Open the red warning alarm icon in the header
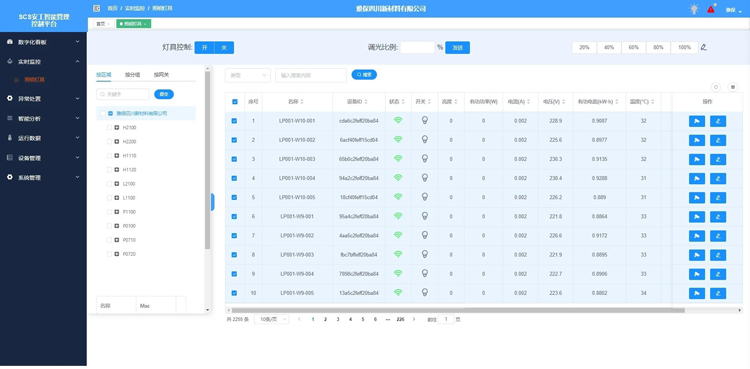This screenshot has height=369, width=750. [x=711, y=9]
